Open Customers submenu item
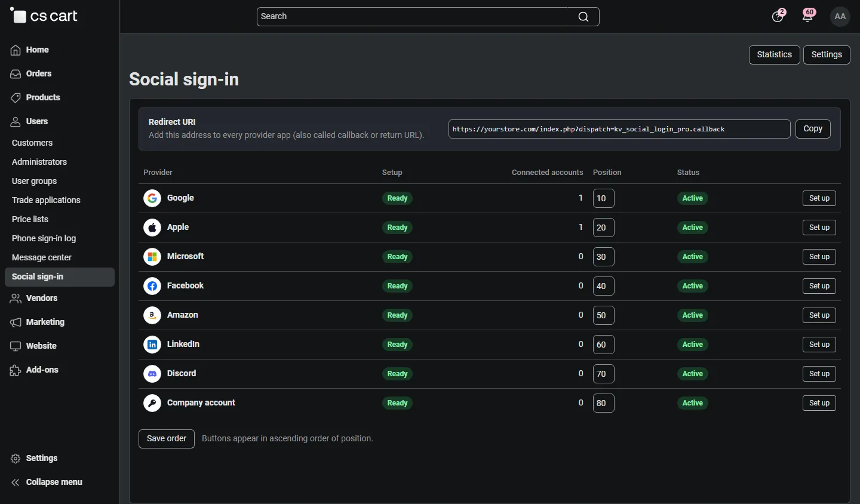860x504 pixels. tap(32, 143)
